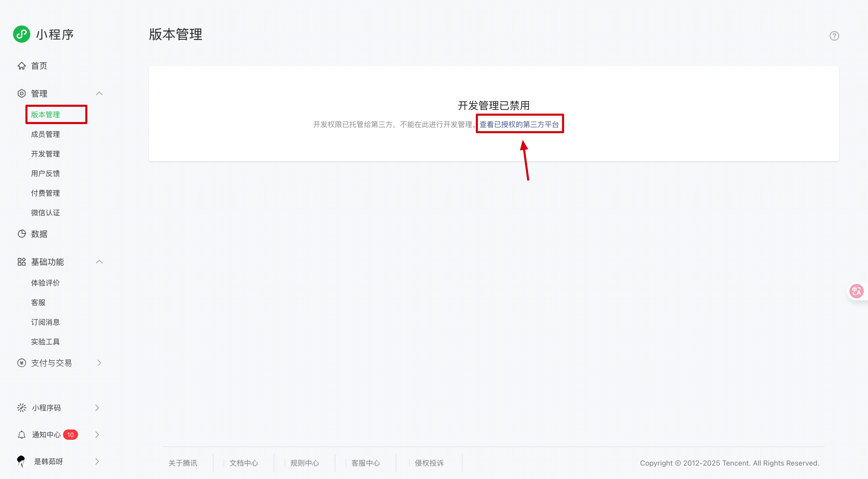Viewport: 868px width, 479px height.
Task: Expand the 通知中心 arrow
Action: click(97, 435)
